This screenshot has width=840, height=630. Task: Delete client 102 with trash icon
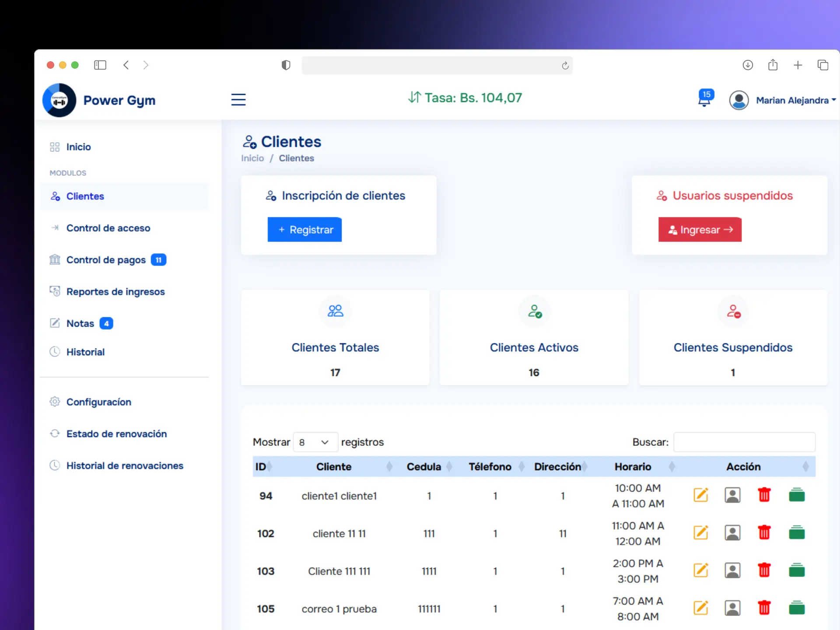tap(764, 533)
